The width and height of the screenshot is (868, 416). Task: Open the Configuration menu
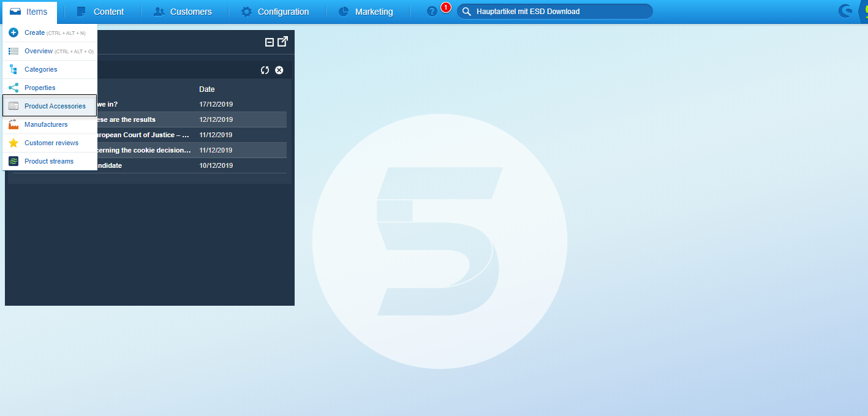tap(275, 12)
